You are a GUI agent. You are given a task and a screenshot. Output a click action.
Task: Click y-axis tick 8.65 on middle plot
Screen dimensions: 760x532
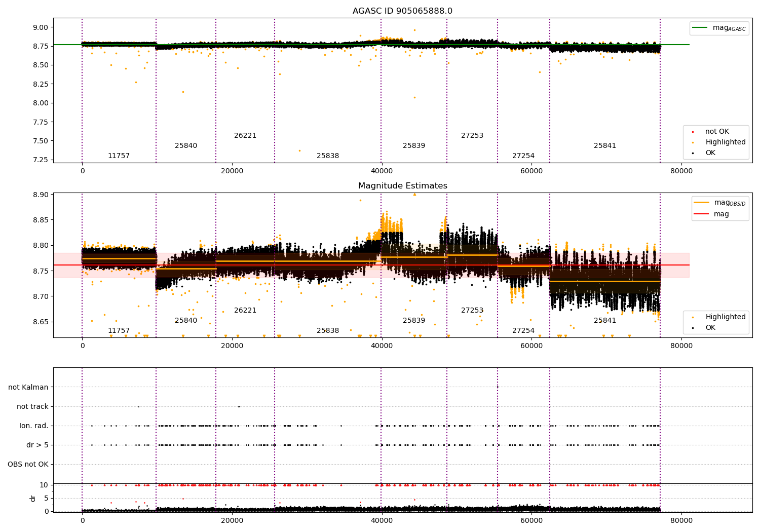(40, 322)
